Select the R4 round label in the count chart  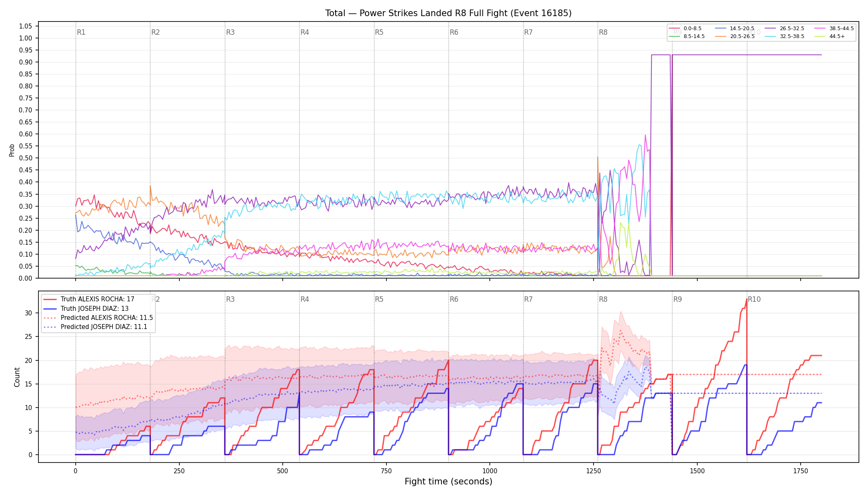click(x=305, y=299)
